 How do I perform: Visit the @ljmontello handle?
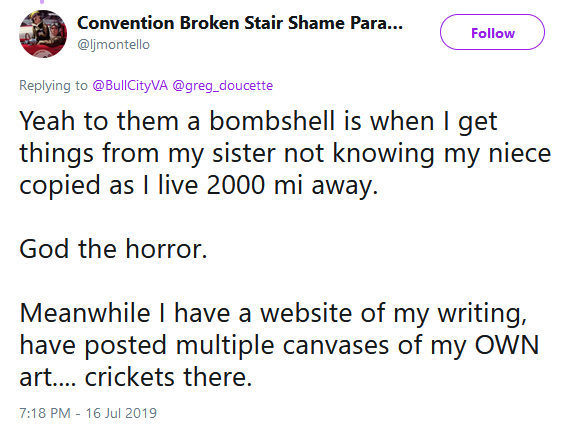click(113, 45)
